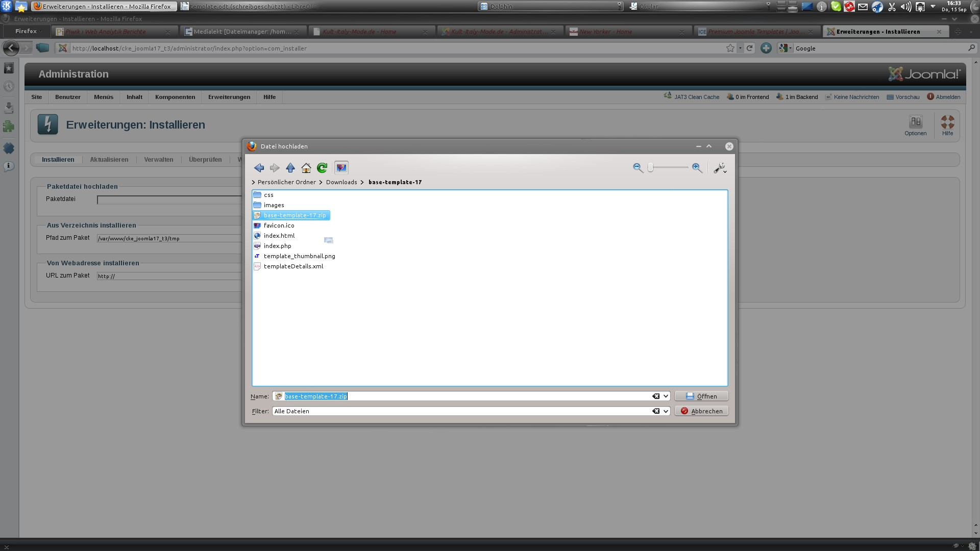Viewport: 980px width, 551px height.
Task: Click the zoom in magnifier
Action: 697,168
